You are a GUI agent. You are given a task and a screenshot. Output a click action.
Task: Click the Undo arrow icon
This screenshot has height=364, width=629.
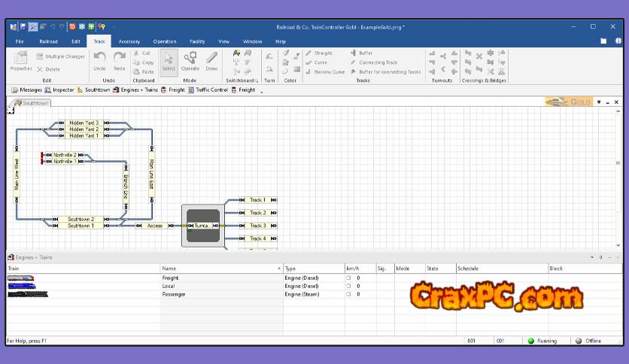pyautogui.click(x=99, y=60)
